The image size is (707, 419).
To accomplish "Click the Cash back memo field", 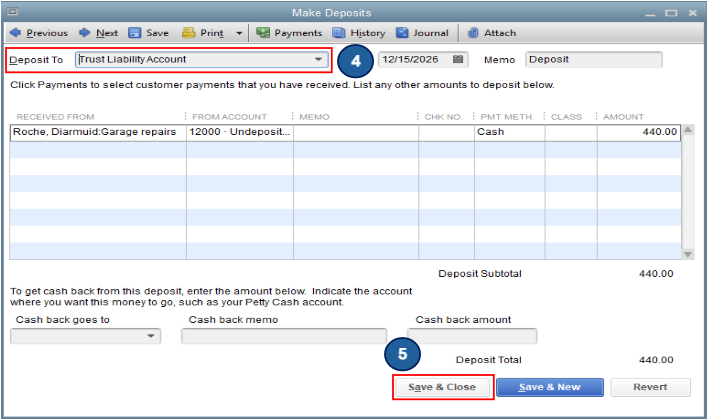I will point(284,336).
